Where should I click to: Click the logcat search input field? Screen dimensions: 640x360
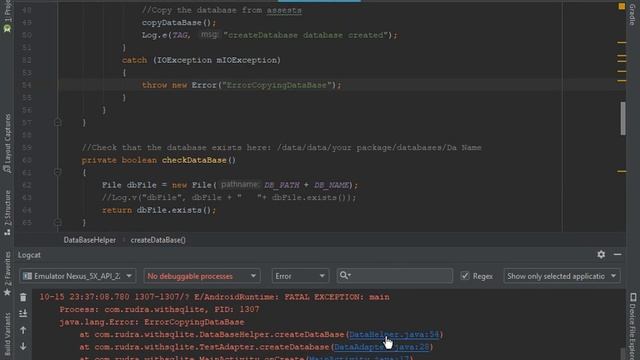click(x=395, y=276)
